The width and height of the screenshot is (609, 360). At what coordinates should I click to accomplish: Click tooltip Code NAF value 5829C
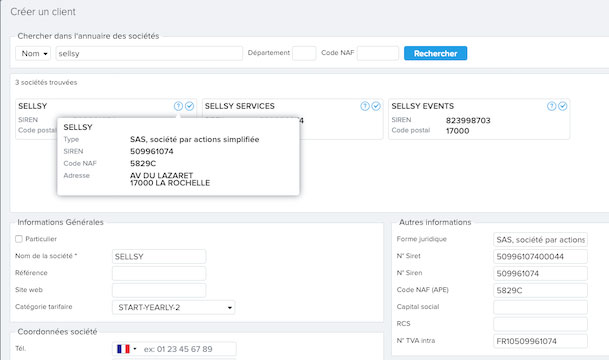[x=143, y=163]
